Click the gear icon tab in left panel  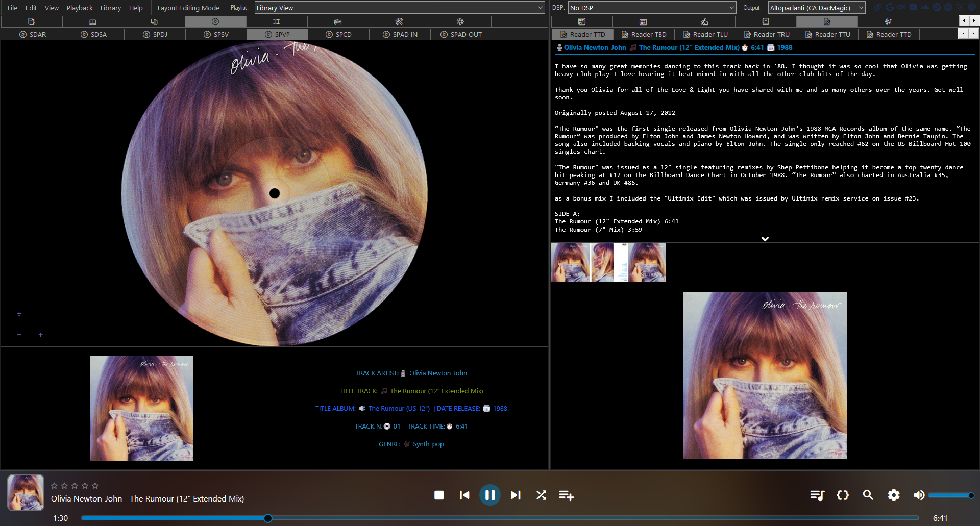[x=460, y=21]
